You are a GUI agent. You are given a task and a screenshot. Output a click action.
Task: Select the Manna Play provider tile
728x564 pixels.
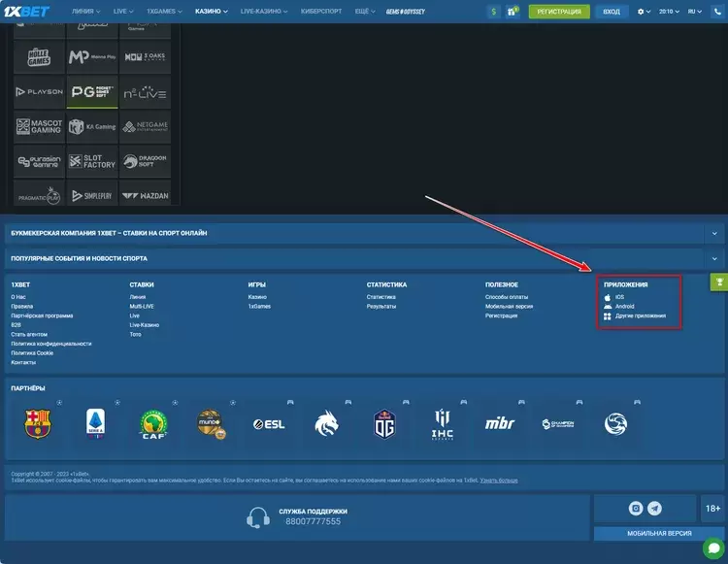[92, 57]
